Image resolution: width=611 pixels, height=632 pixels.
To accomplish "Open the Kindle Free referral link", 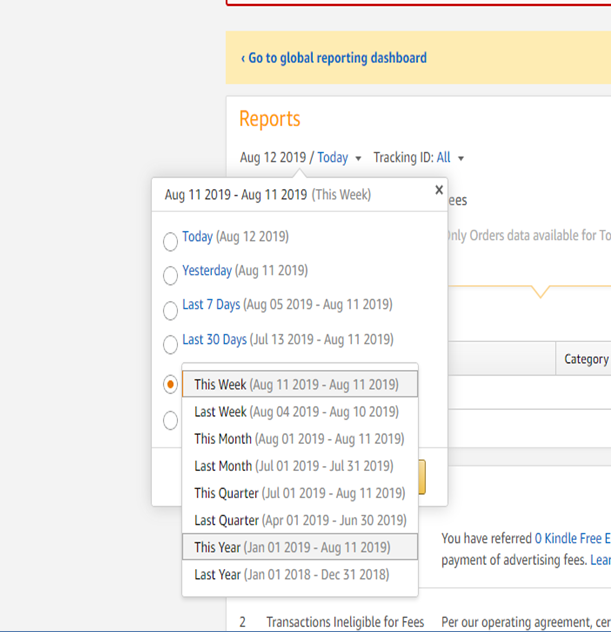I will [572, 538].
